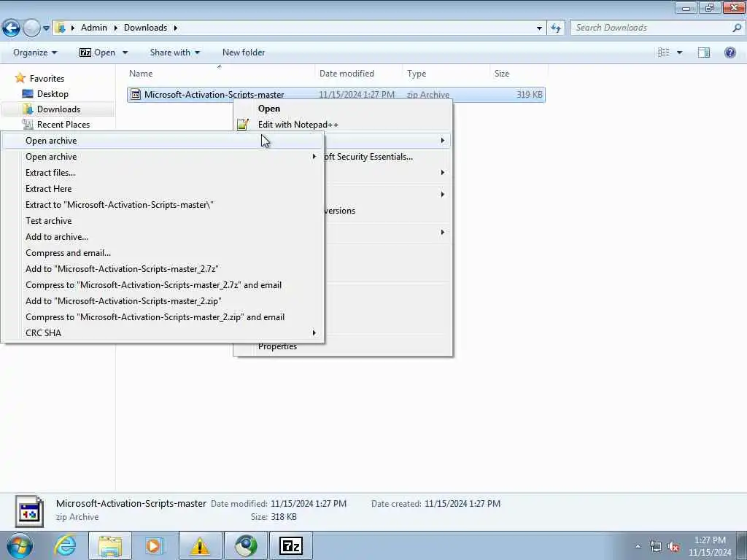Go back with the Back arrow button
This screenshot has width=747, height=560.
click(x=11, y=28)
